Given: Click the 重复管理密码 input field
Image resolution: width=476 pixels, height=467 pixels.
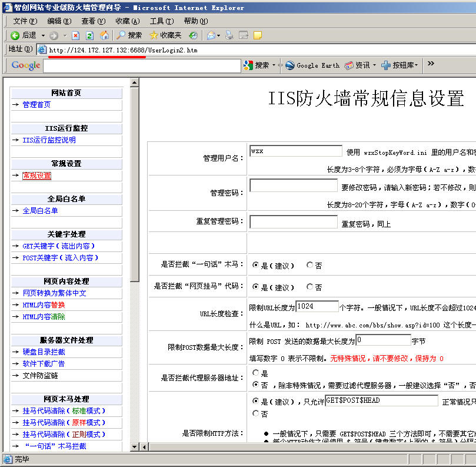Looking at the screenshot, I should tap(294, 222).
